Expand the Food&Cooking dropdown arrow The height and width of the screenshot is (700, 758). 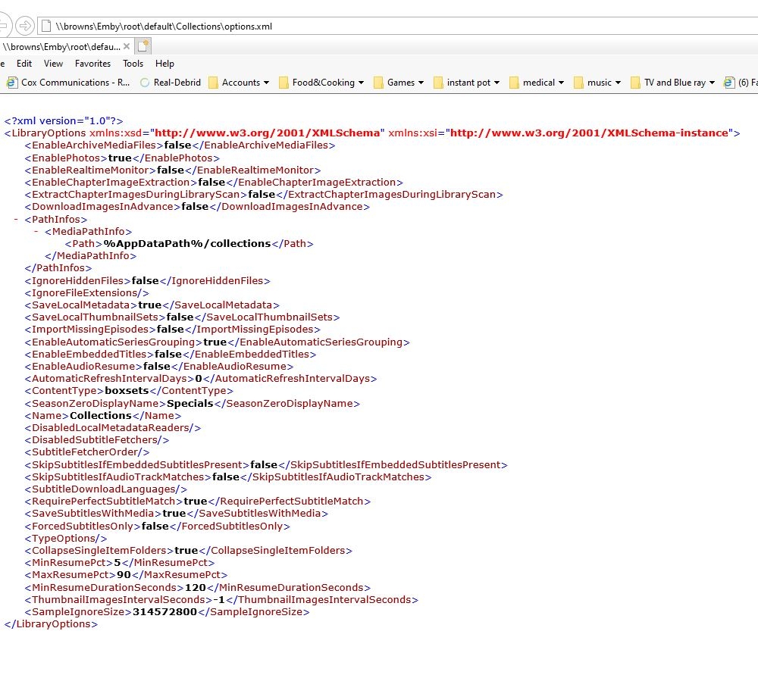pyautogui.click(x=361, y=83)
